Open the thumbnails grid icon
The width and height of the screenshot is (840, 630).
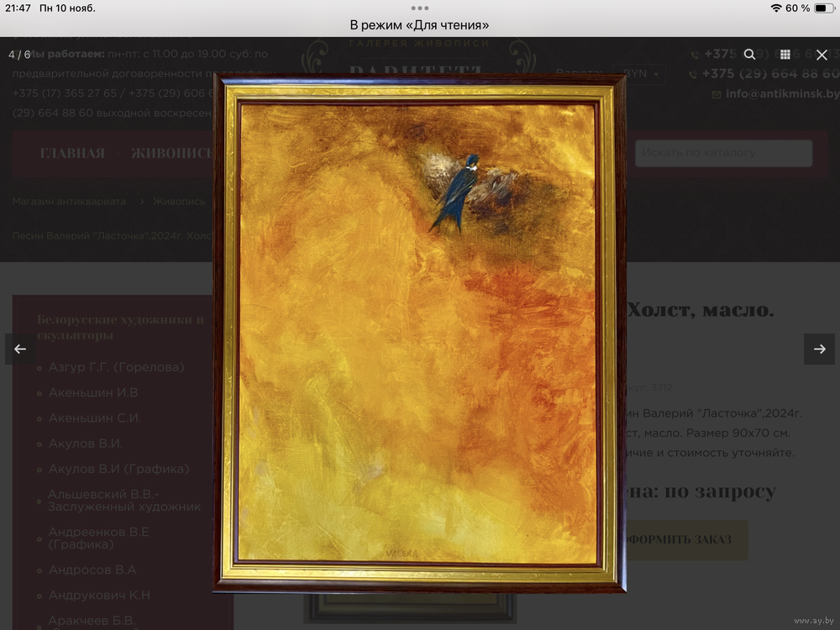point(785,55)
